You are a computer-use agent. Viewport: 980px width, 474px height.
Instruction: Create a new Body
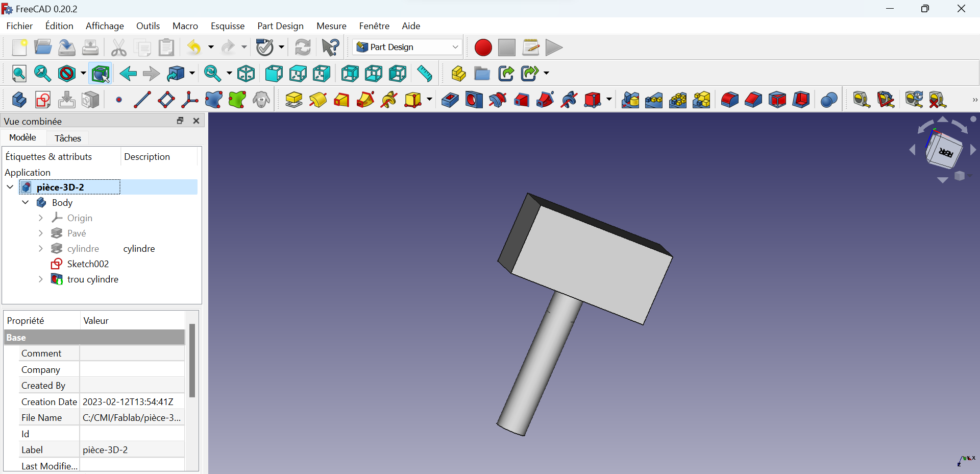[x=19, y=100]
